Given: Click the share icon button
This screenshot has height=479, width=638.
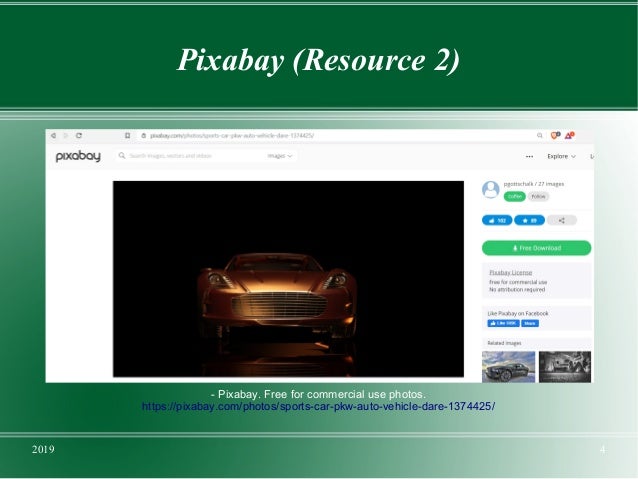Looking at the screenshot, I should tap(562, 220).
